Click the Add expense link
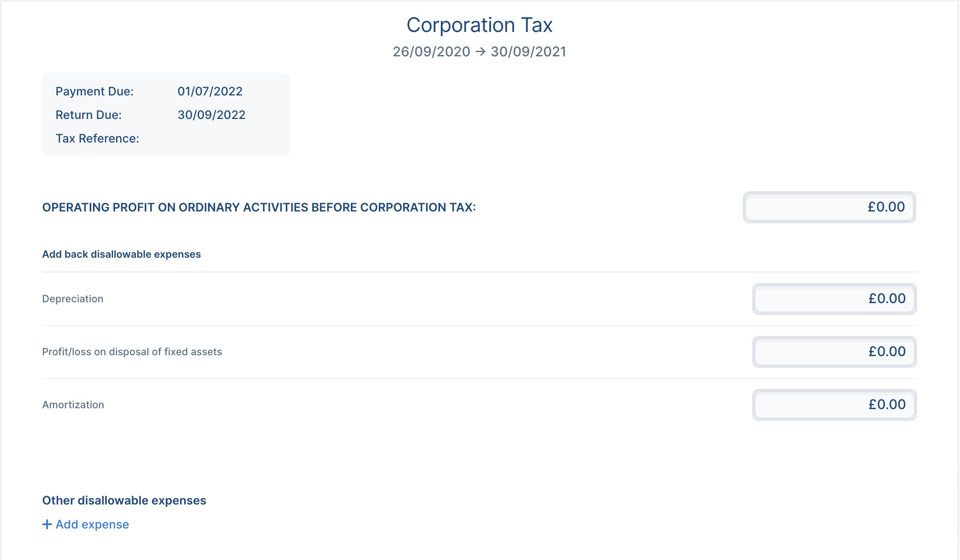This screenshot has width=960, height=560. (x=92, y=524)
